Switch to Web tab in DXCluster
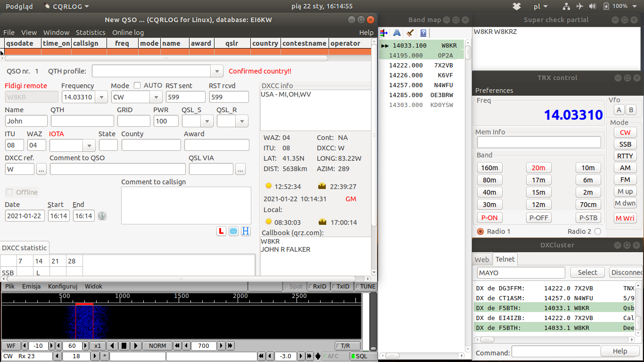The height and width of the screenshot is (362, 644). (482, 259)
